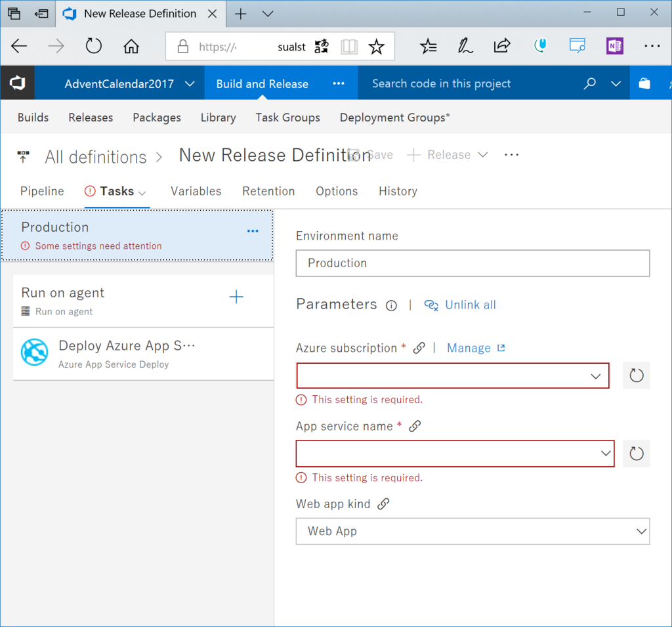Add a task to Run on agent
The image size is (672, 627).
[x=236, y=297]
